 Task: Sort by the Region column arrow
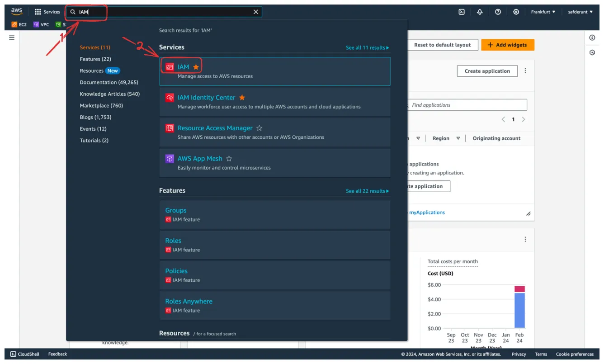[458, 138]
